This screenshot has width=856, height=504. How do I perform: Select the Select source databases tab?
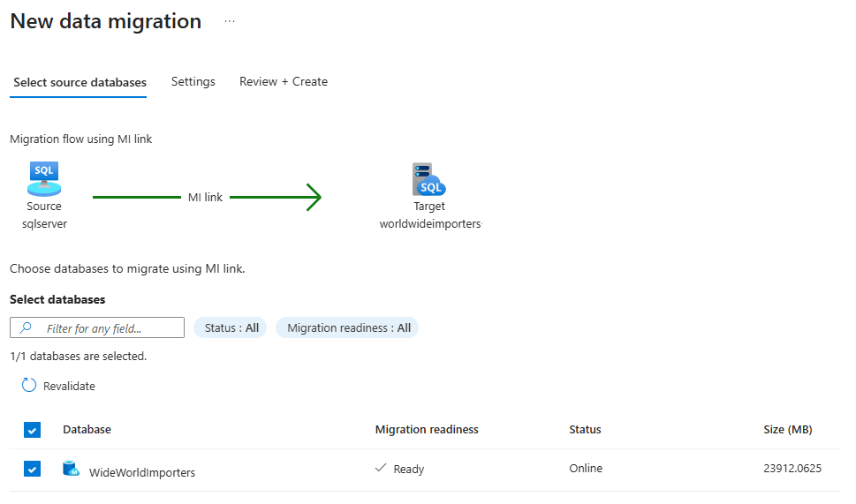[x=80, y=82]
